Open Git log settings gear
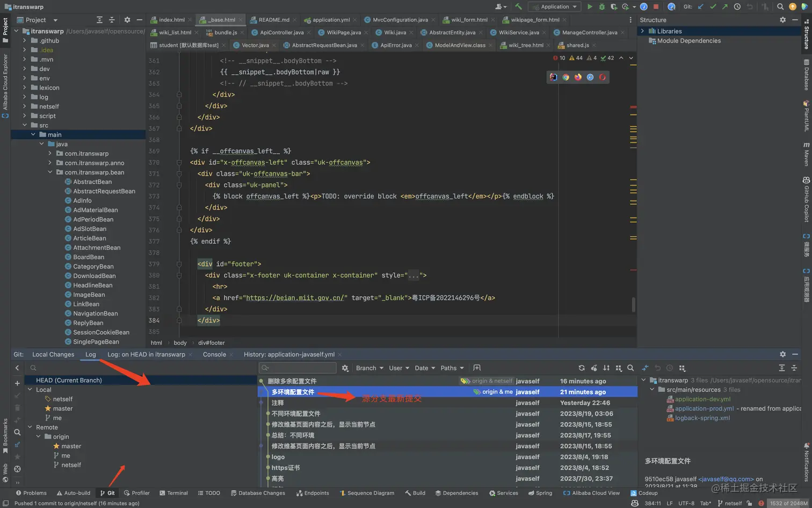Viewport: 812px width, 508px height. [345, 368]
